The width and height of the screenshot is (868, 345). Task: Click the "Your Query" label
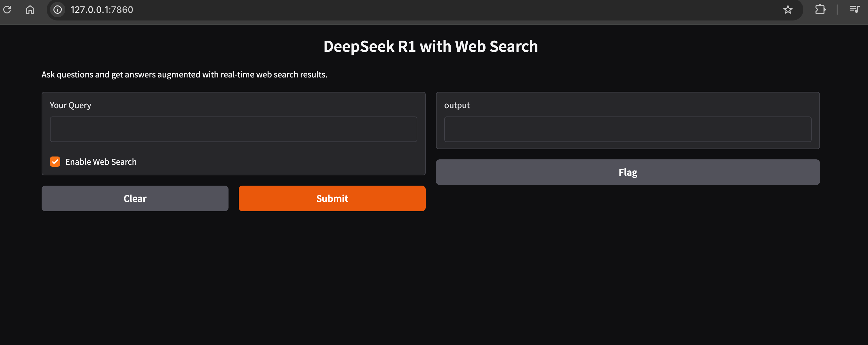70,106
